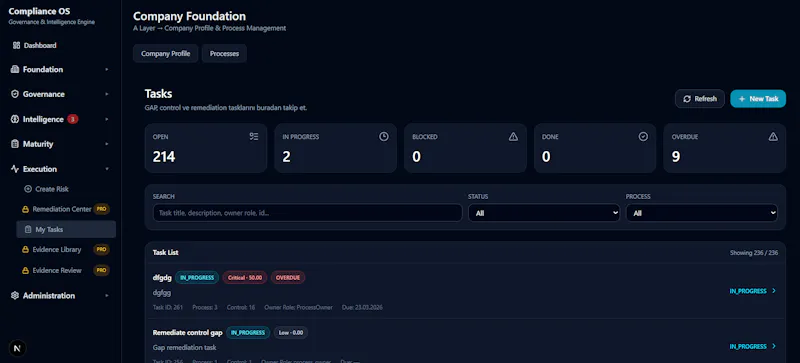Click the Maturity clipboard icon
800x363 pixels.
coord(14,144)
